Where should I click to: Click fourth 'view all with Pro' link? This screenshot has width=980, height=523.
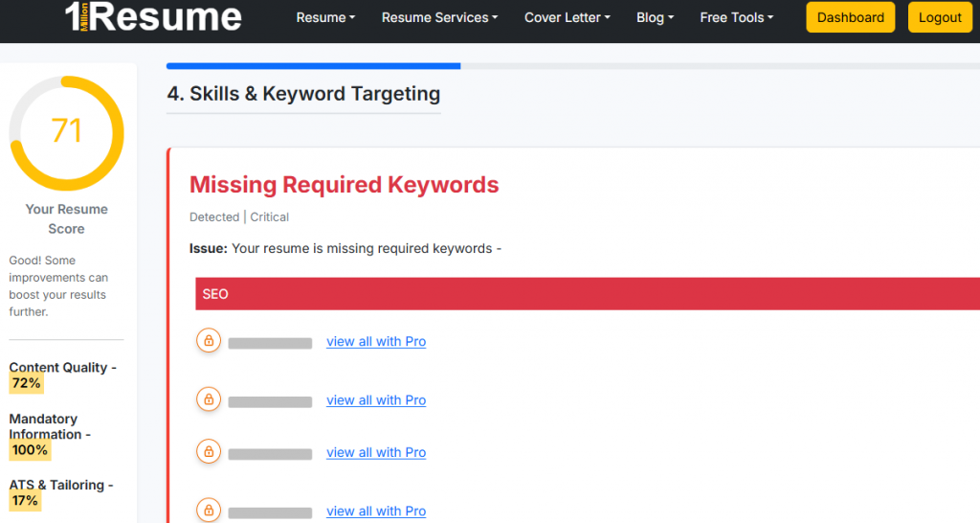point(376,512)
